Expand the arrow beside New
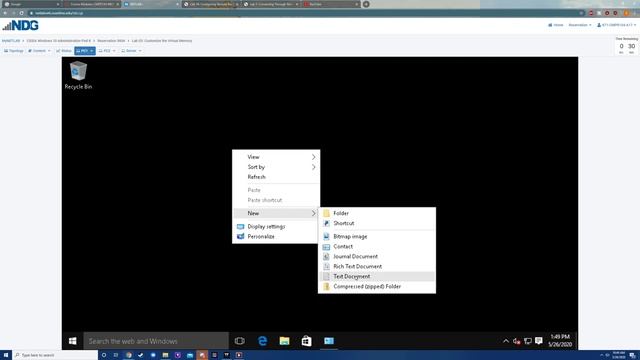640x360 pixels. pyautogui.click(x=313, y=213)
